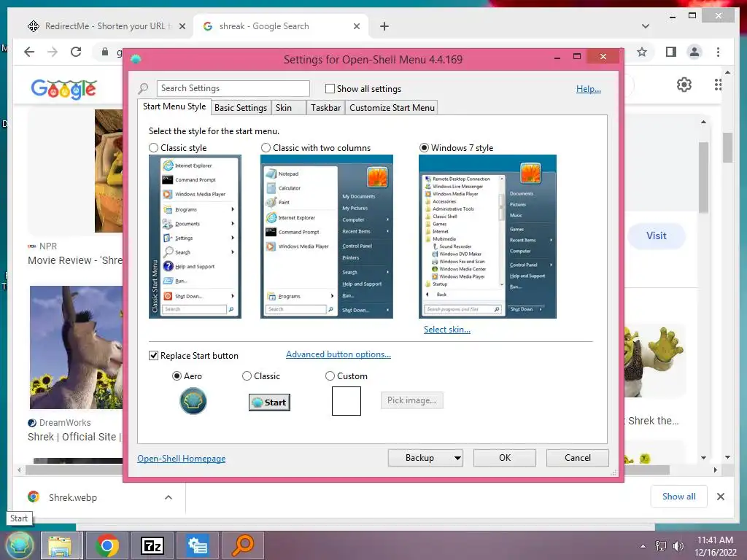Open the Help... link
The width and height of the screenshot is (747, 560).
coord(589,89)
